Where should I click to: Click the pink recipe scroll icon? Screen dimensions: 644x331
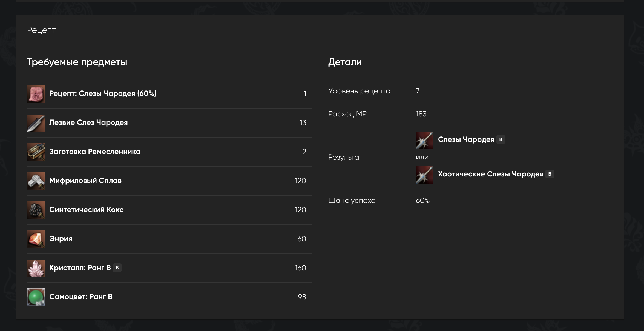point(36,94)
